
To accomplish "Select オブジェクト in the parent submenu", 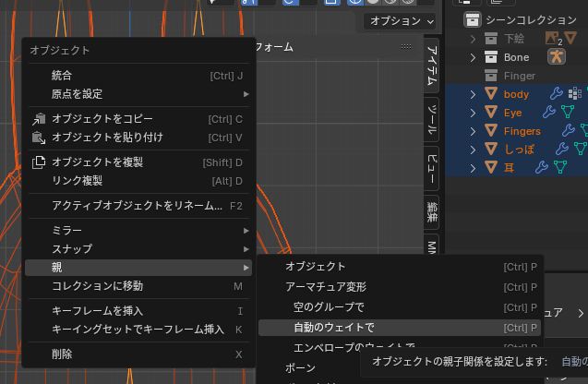I will click(x=400, y=267).
